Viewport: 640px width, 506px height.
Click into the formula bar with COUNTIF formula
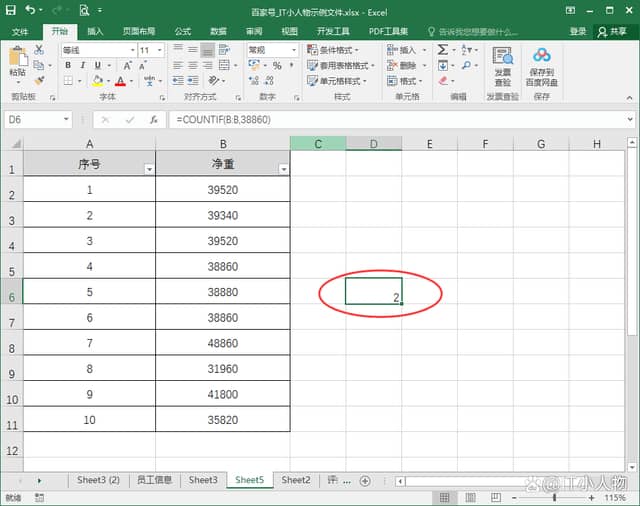tap(400, 119)
